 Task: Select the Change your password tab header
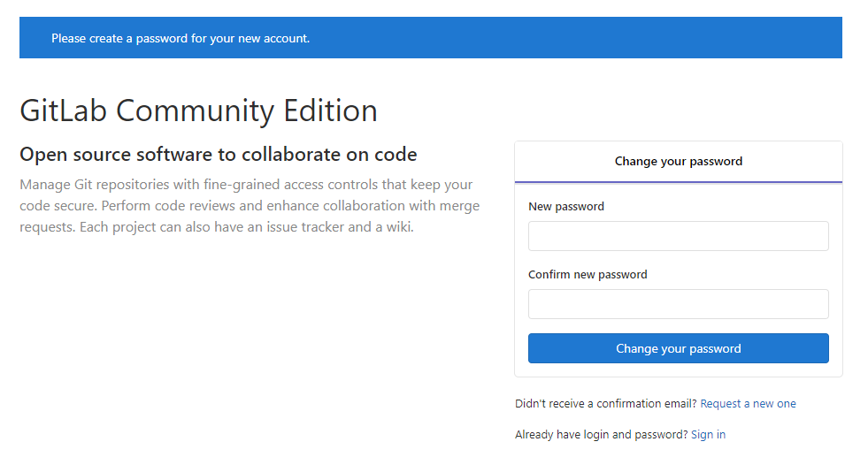pyautogui.click(x=678, y=162)
